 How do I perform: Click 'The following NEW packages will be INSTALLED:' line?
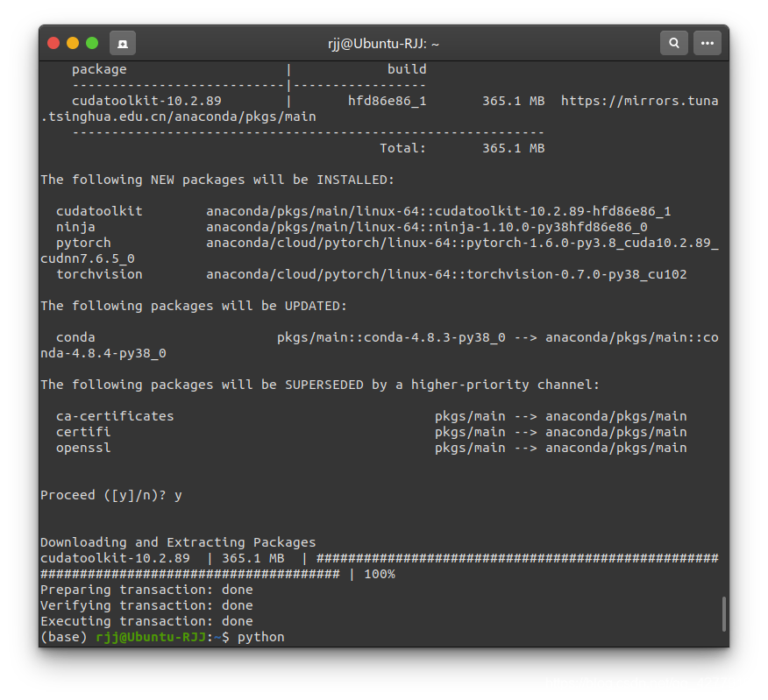coord(217,180)
